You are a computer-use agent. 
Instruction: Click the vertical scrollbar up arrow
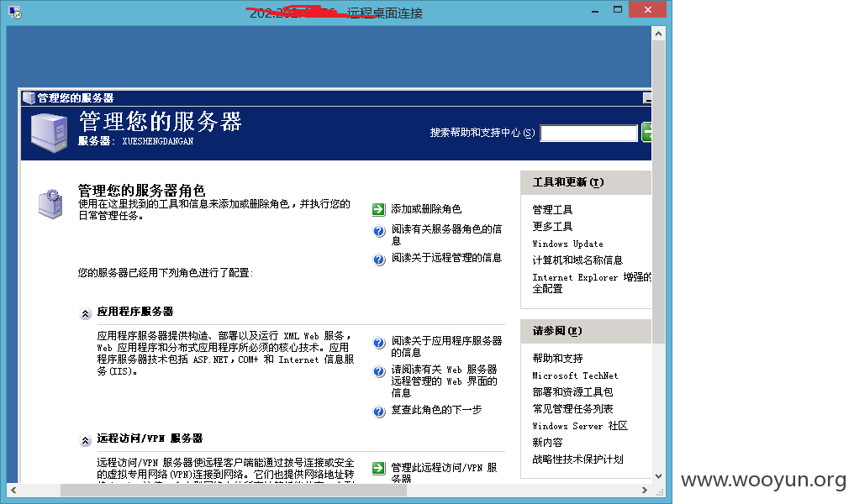pyautogui.click(x=658, y=34)
